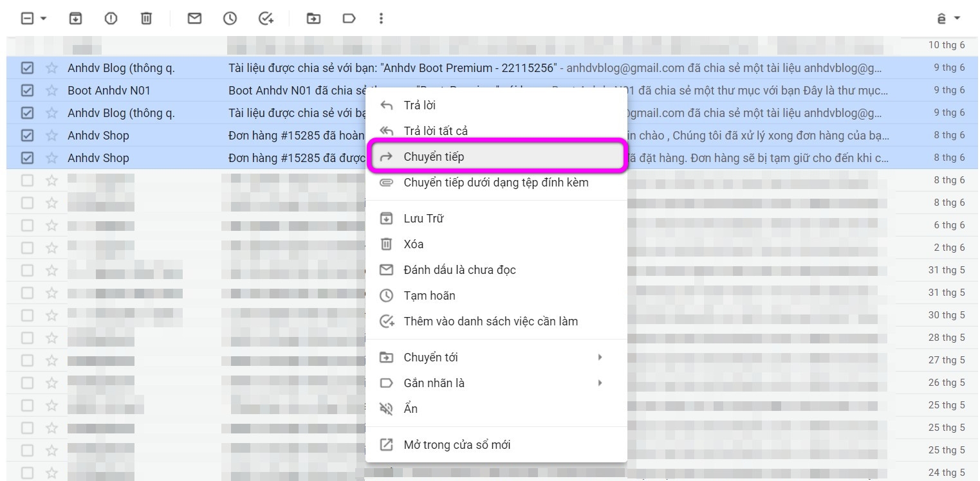Image resolution: width=980 pixels, height=481 pixels.
Task: Click the Move to folder icon
Action: point(313,19)
